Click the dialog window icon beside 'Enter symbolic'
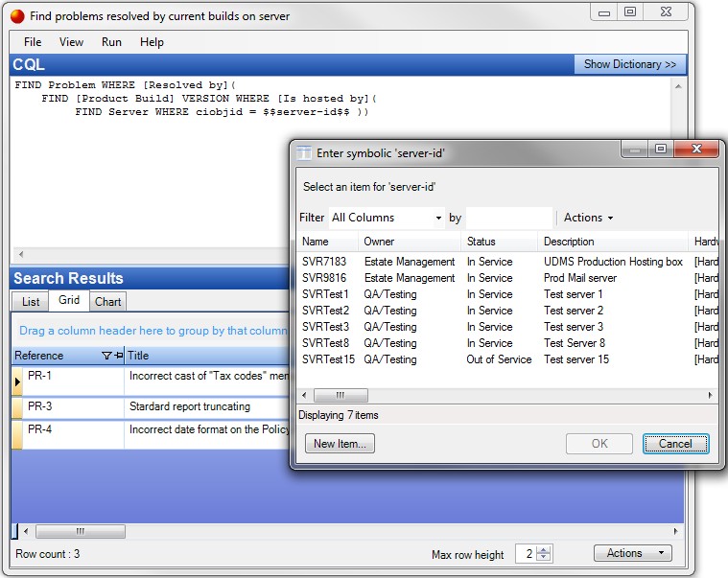The height and width of the screenshot is (578, 728). 304,152
